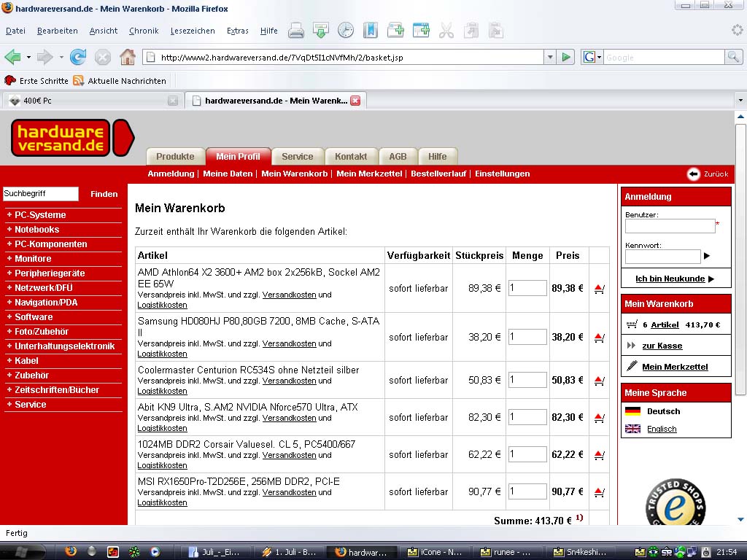This screenshot has height=560, width=747.
Task: Click the search magnifier icon
Action: [x=733, y=58]
